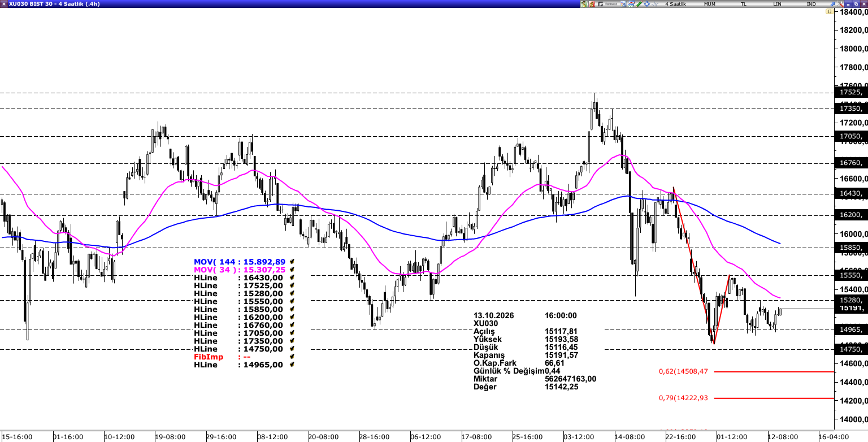
Task: Open the MUM chart type selector
Action: click(710, 4)
